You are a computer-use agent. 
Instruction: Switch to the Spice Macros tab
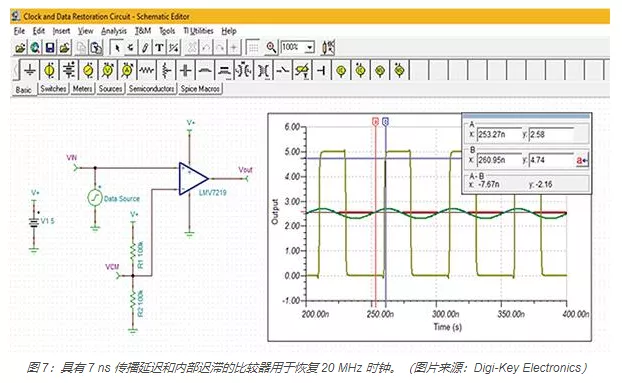[x=200, y=89]
